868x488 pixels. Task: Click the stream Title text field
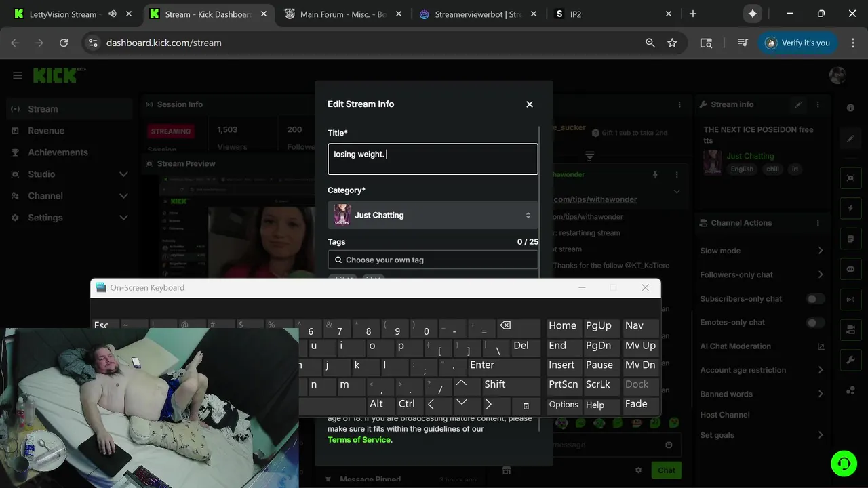click(x=433, y=159)
